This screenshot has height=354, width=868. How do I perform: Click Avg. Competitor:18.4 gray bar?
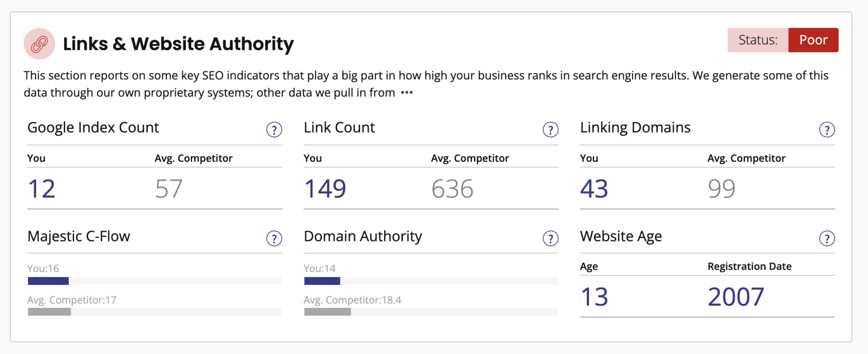[327, 312]
